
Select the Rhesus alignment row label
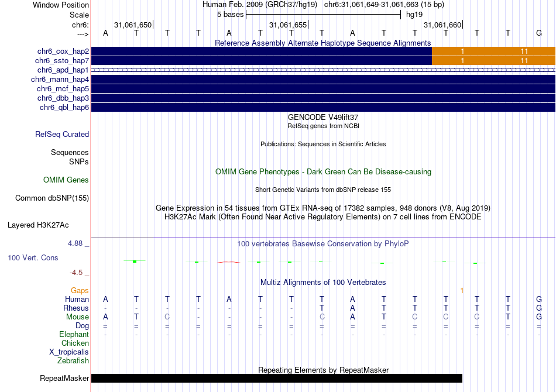[76, 308]
